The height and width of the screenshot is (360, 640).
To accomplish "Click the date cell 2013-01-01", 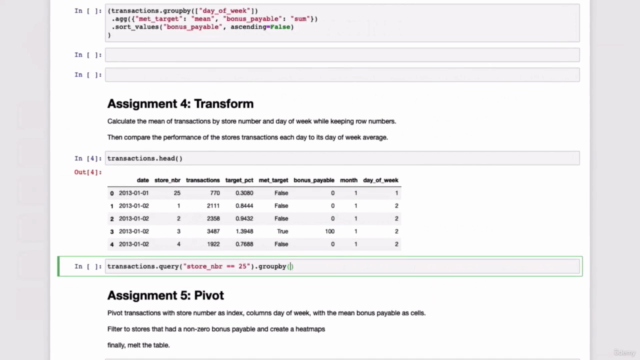I will pos(134,193).
